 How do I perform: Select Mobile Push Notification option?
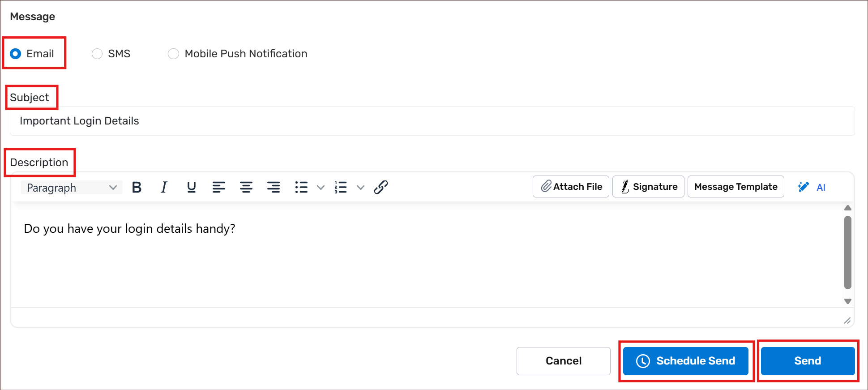tap(173, 54)
